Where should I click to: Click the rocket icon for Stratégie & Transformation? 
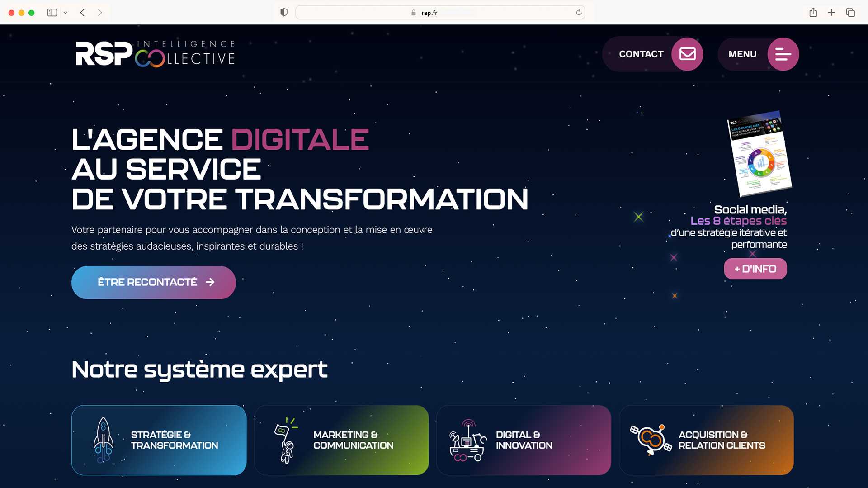click(x=104, y=440)
